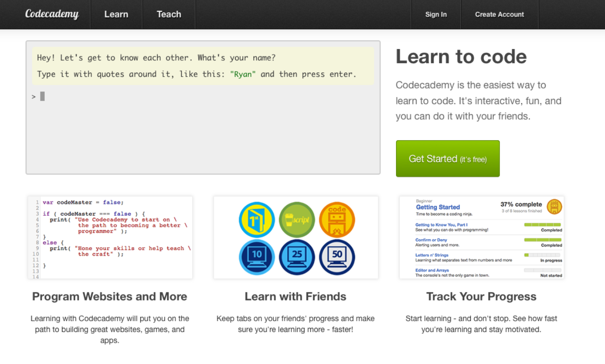The width and height of the screenshot is (605, 364).
Task: Open the Editor and Arrays lesson
Action: coord(432,270)
